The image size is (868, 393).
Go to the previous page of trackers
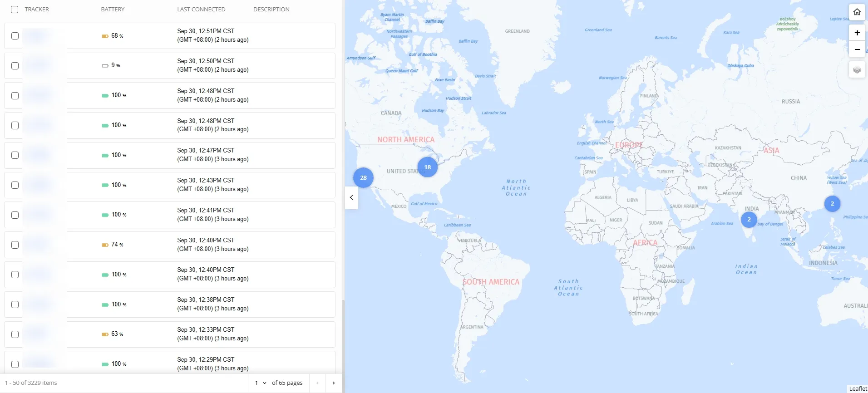317,383
